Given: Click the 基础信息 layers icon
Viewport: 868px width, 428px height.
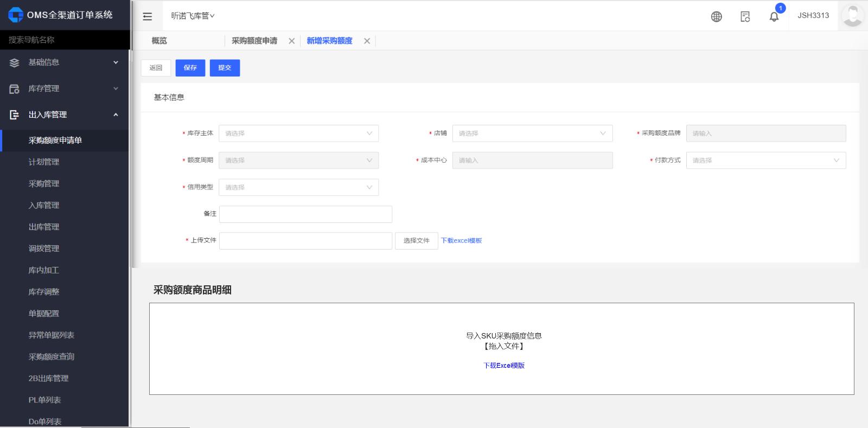Looking at the screenshot, I should pyautogui.click(x=15, y=63).
